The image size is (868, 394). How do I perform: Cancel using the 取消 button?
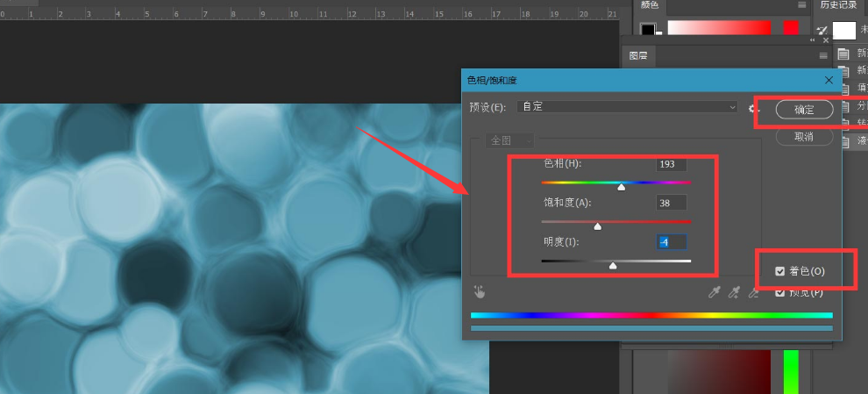tap(803, 137)
